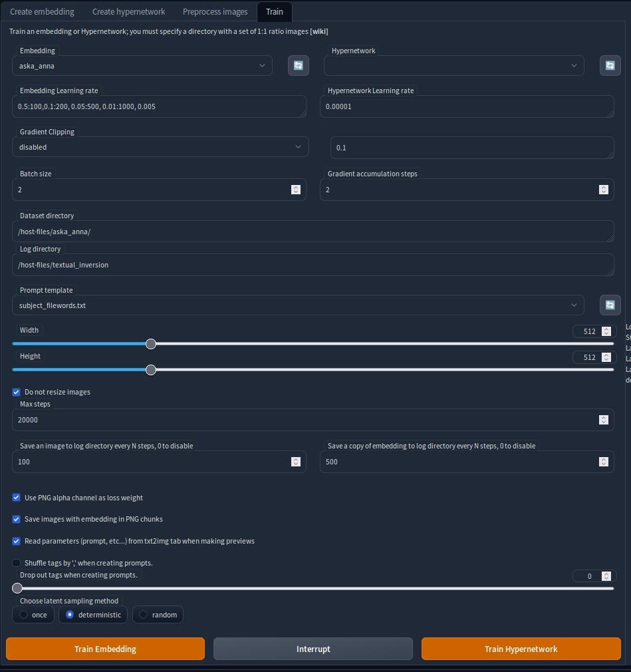Click the Hypernetwork Learning rate field
Viewport: 631px width, 672px height.
pos(467,106)
